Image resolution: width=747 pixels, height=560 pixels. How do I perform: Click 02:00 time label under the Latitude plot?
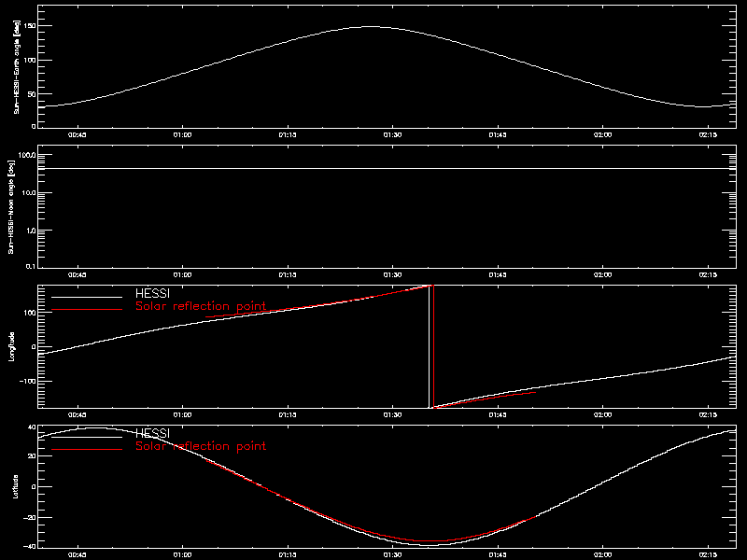pos(602,555)
